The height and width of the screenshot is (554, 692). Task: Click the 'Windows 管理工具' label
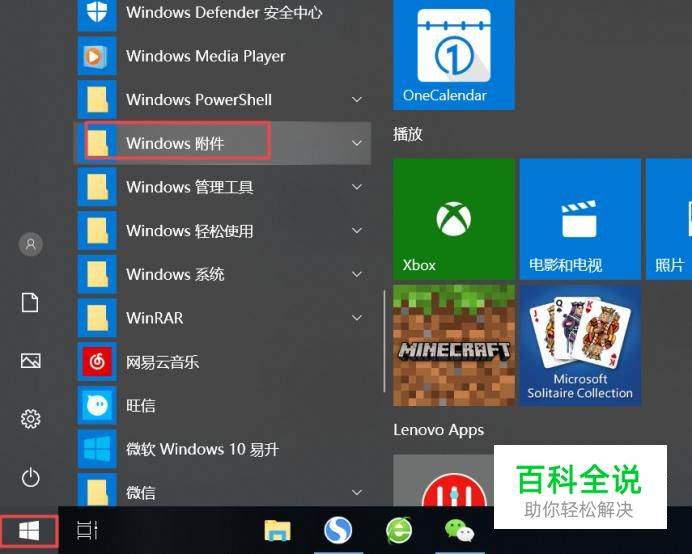[x=190, y=187]
